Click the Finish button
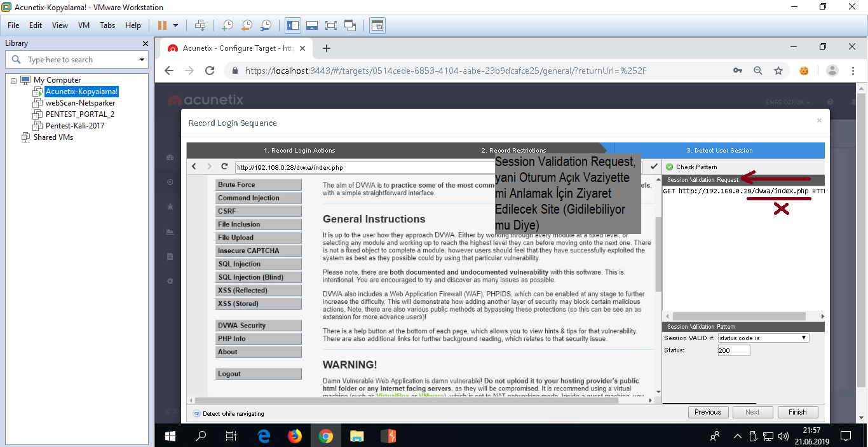 [797, 412]
